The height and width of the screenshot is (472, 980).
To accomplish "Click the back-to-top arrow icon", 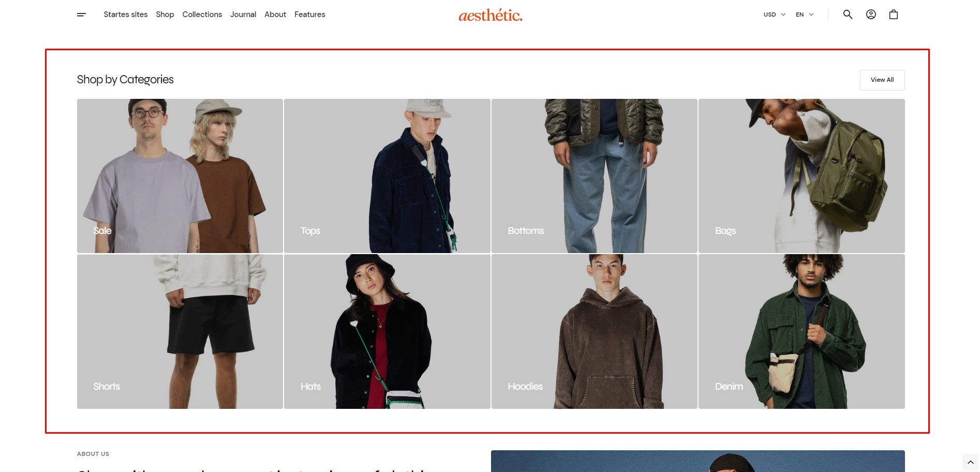I will 971,462.
